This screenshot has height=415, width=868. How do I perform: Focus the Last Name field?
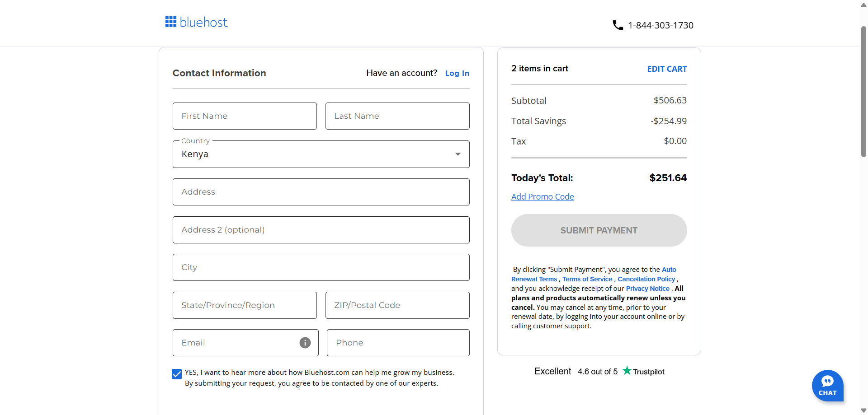pos(397,116)
